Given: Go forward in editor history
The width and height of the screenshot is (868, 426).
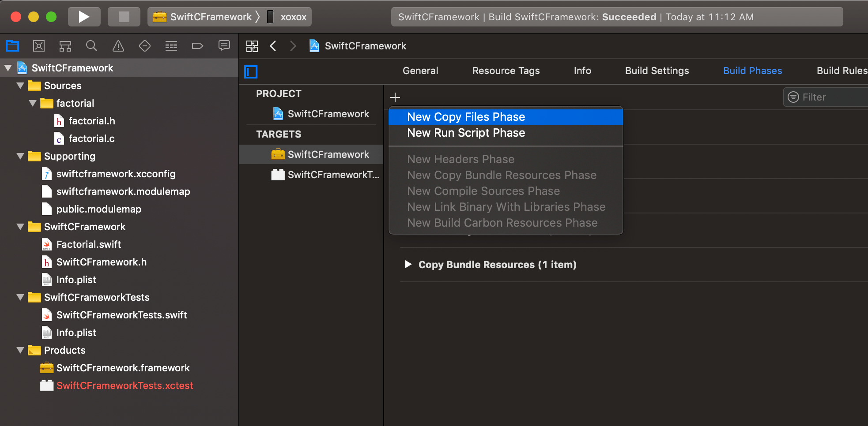Looking at the screenshot, I should [x=293, y=46].
